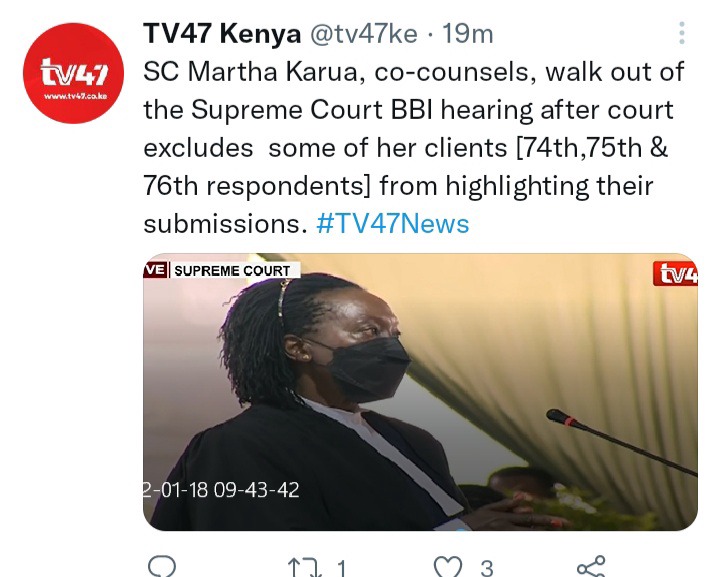Click the date-time overlay in the video
Viewport: 720px width, 577px height.
click(221, 490)
